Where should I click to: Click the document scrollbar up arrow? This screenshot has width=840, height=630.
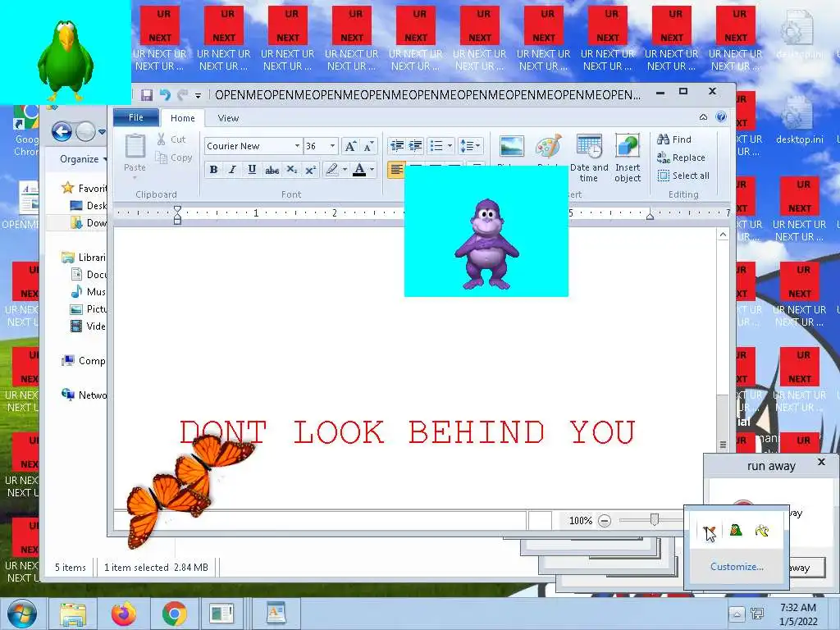tap(723, 235)
